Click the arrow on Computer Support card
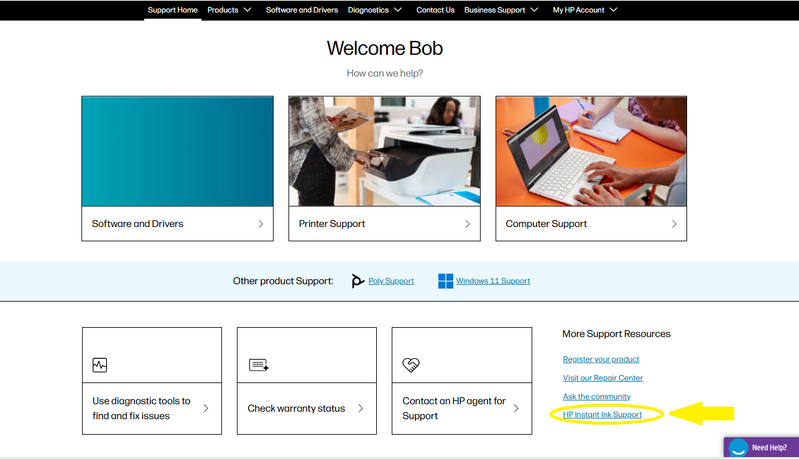 click(x=674, y=224)
